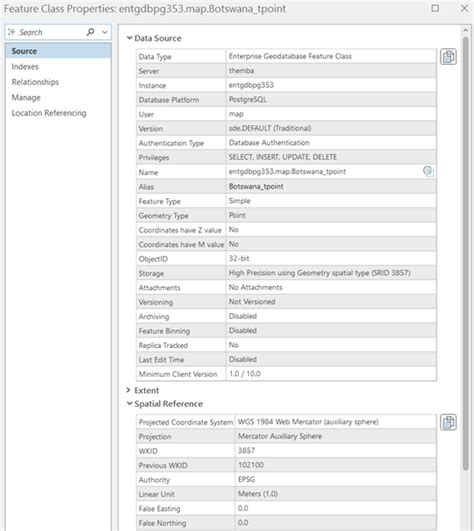Screen dimensions: 474x531
Task: Click into the Search input field
Action: (51, 32)
